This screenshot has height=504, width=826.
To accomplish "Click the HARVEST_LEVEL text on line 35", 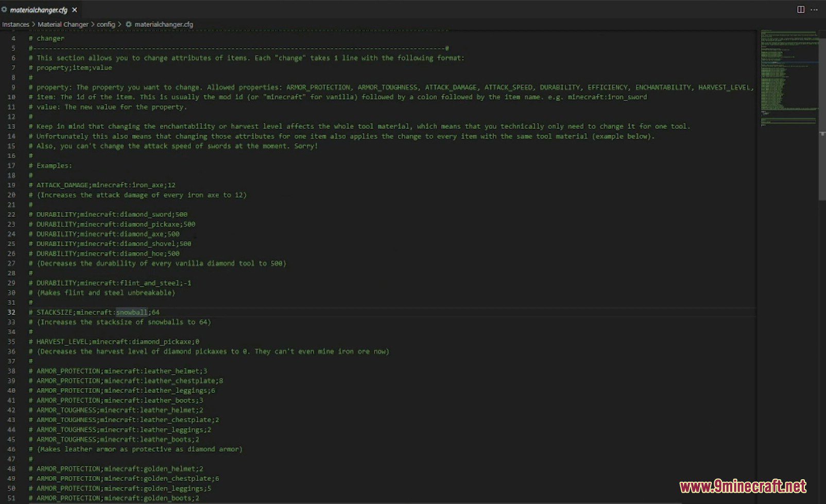I will click(x=62, y=342).
